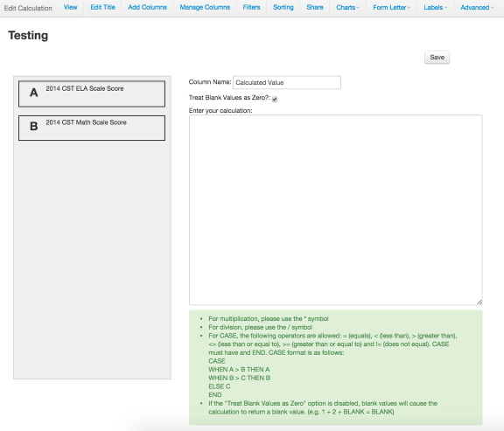This screenshot has width=504, height=431.
Task: Click the 'For division' hint line
Action: pos(261,327)
